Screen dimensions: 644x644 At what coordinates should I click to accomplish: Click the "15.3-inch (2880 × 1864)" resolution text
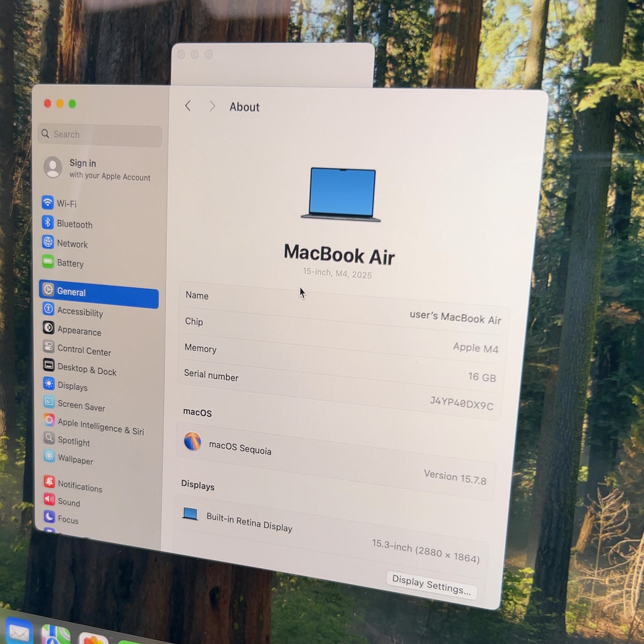pos(426,551)
